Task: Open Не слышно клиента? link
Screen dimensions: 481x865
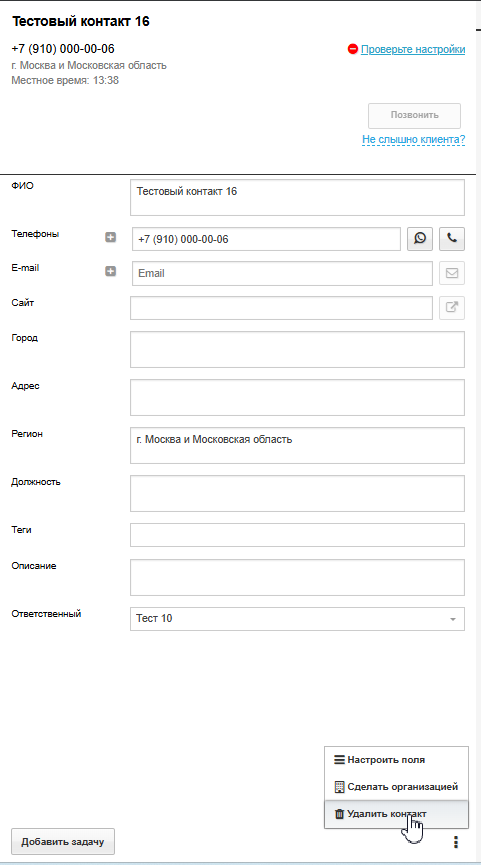Action: (x=414, y=140)
